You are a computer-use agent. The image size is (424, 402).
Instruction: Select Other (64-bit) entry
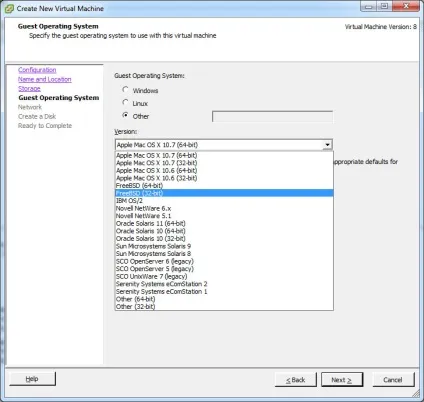click(224, 299)
